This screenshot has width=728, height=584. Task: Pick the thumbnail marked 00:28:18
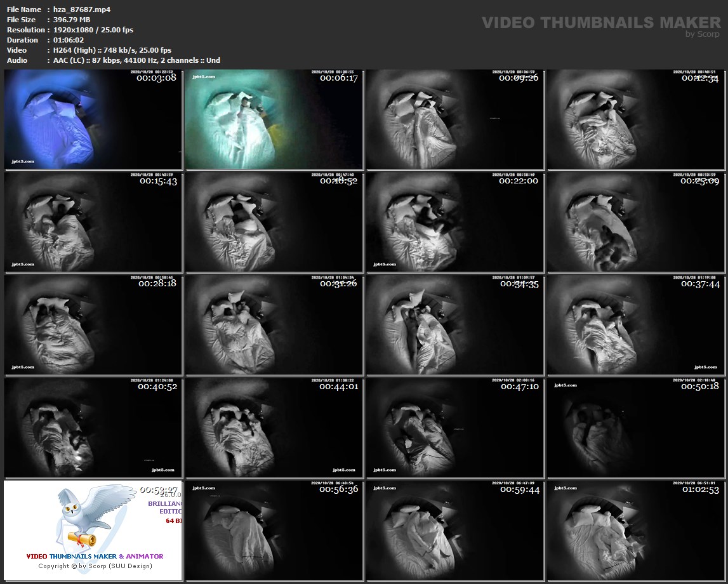pos(93,325)
